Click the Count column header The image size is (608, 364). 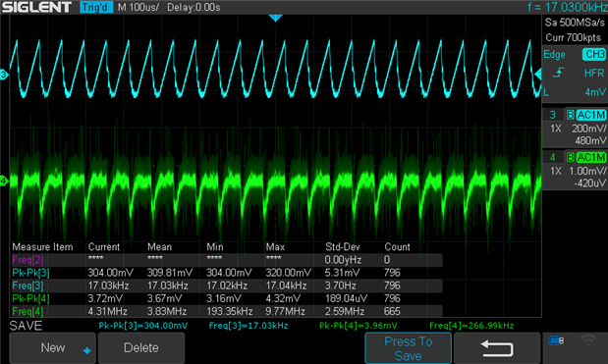coord(397,247)
